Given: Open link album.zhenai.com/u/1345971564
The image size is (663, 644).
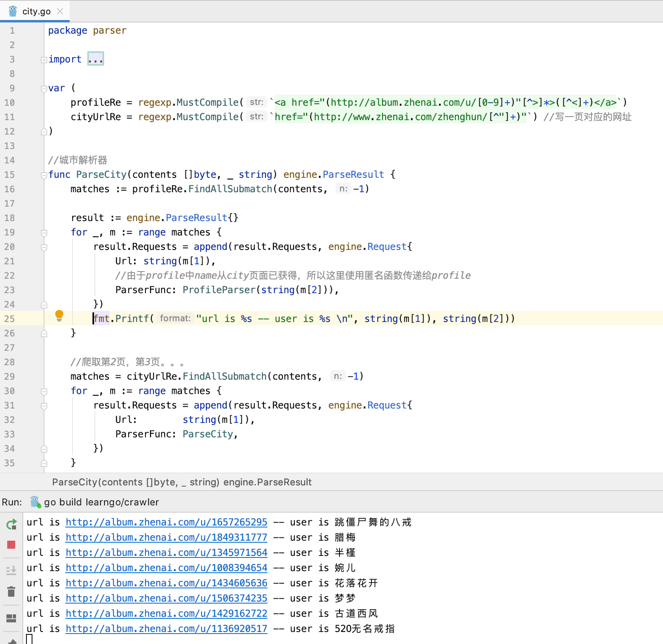Looking at the screenshot, I should pos(166,553).
